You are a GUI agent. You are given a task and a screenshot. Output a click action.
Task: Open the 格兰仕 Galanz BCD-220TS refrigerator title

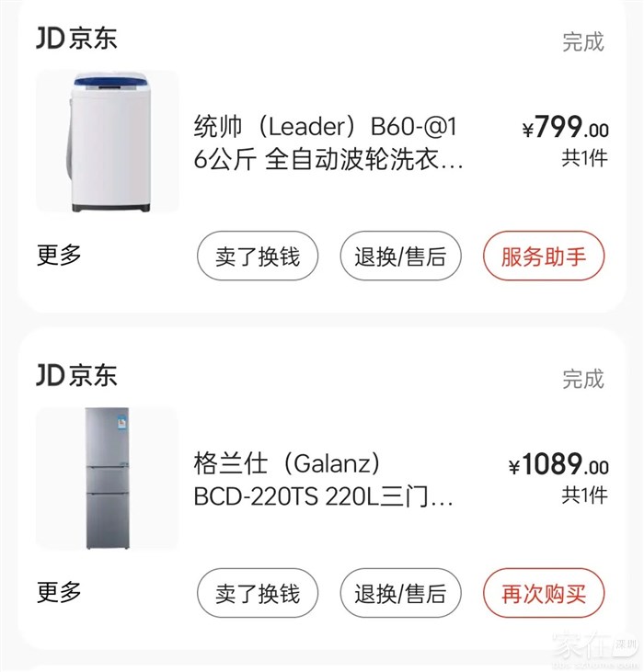(x=324, y=479)
